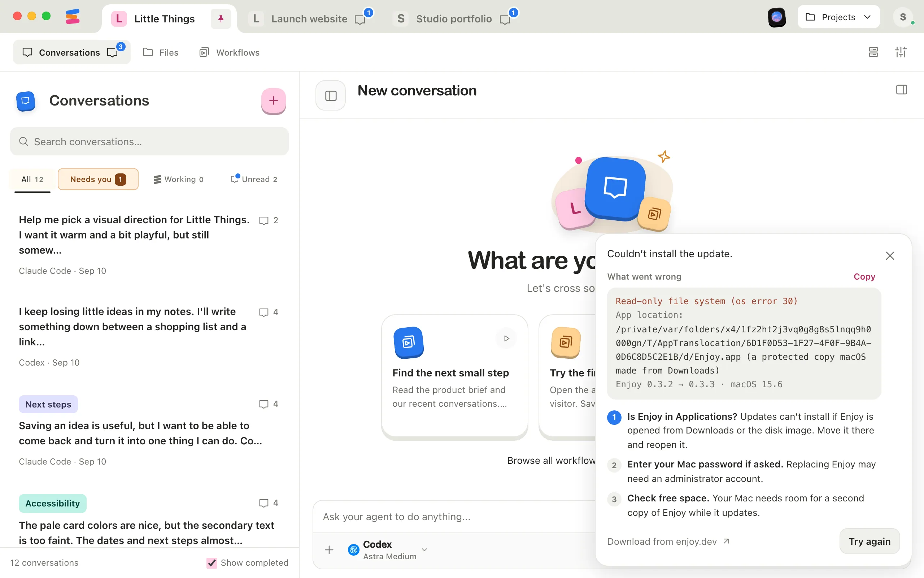This screenshot has width=924, height=578.
Task: Open Download from enjoy.dev link
Action: pyautogui.click(x=668, y=542)
